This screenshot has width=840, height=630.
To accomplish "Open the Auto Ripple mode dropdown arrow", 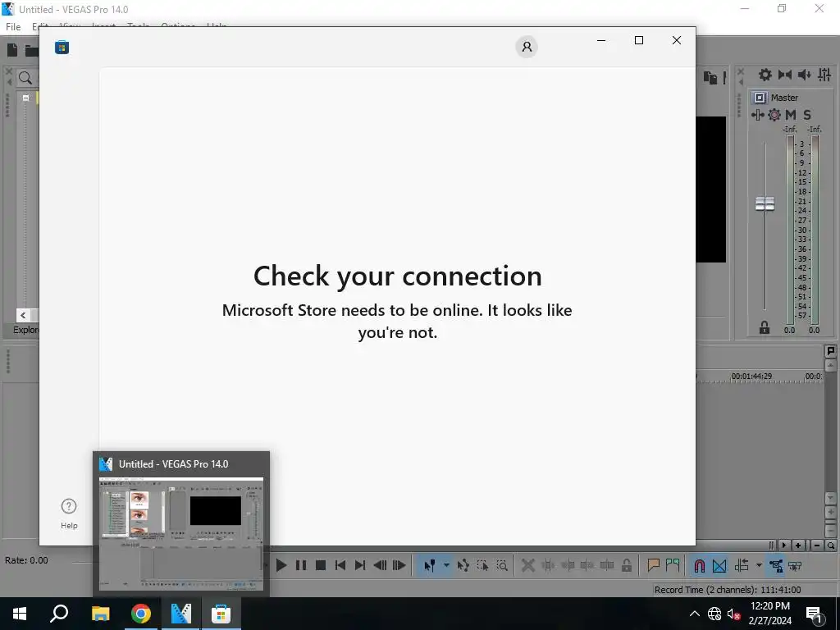I will tap(759, 566).
